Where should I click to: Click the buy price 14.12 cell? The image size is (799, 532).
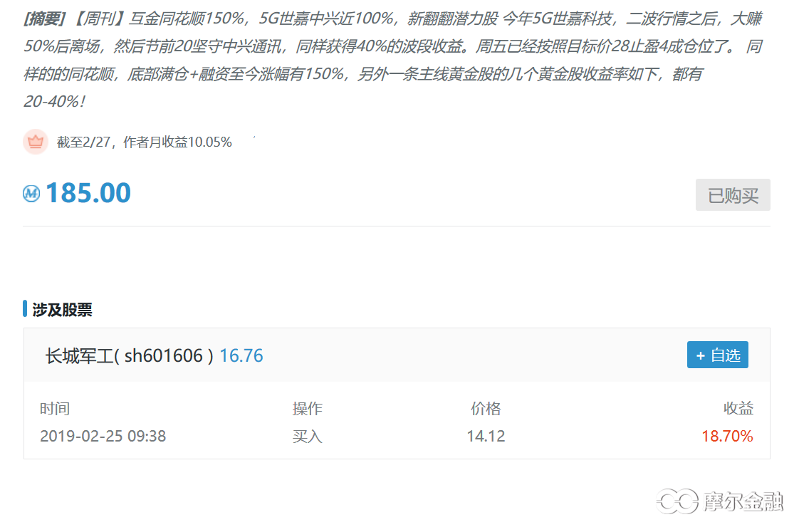[x=486, y=436]
